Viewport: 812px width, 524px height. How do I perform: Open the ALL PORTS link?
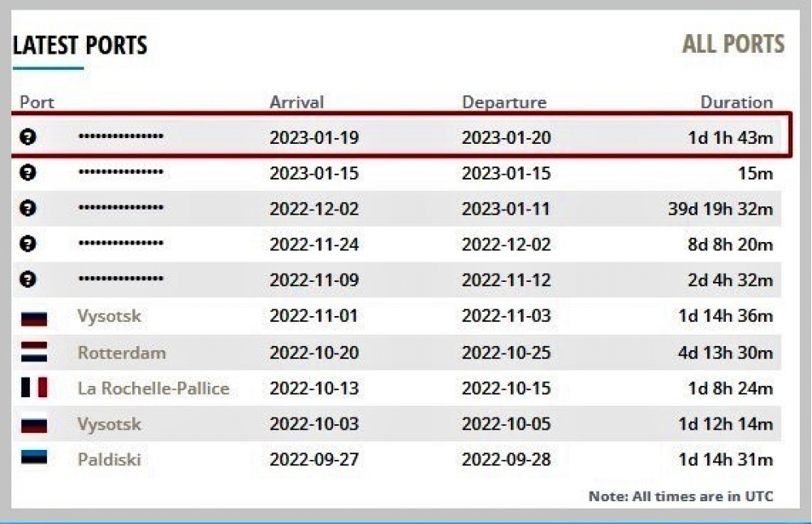pyautogui.click(x=733, y=44)
